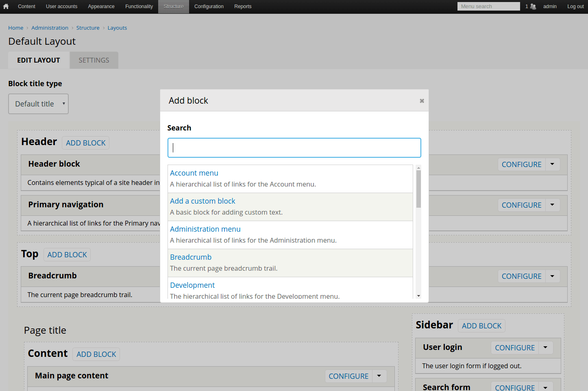588x391 pixels.
Task: Expand Breadcrumb block configure dropdown arrow
Action: point(552,276)
